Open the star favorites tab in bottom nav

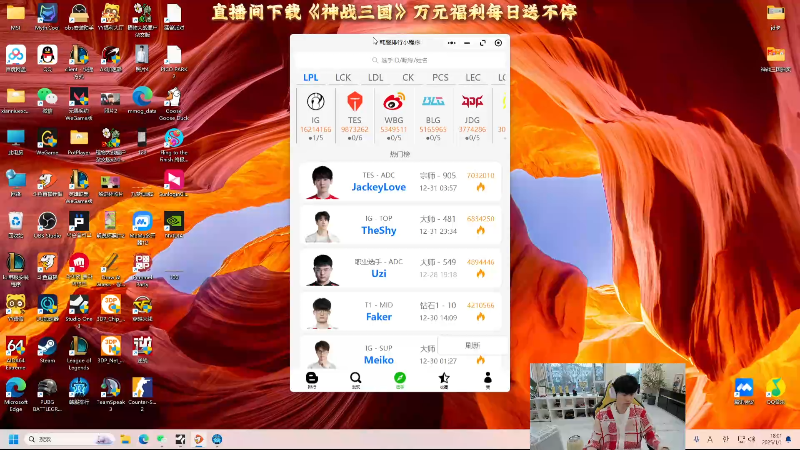tap(444, 380)
